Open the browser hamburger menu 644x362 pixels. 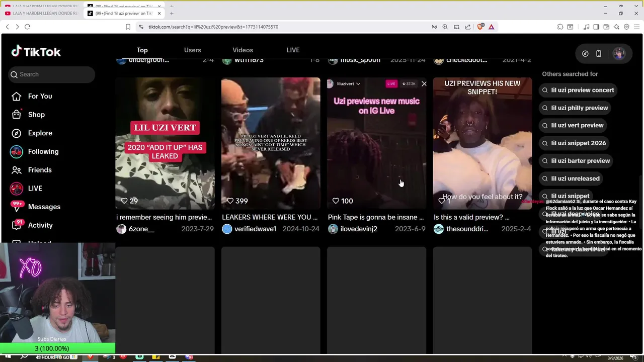pos(636,27)
